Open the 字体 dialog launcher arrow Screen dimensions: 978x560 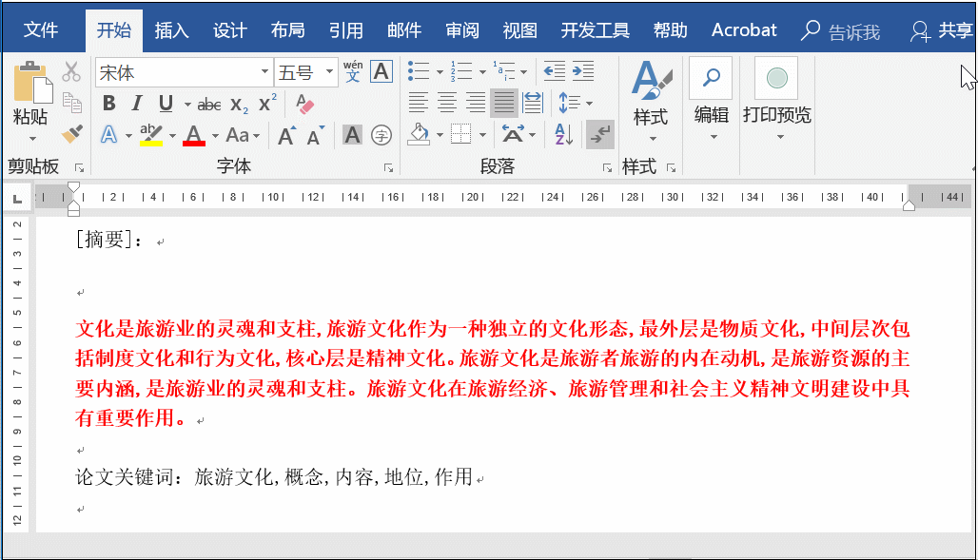[388, 166]
